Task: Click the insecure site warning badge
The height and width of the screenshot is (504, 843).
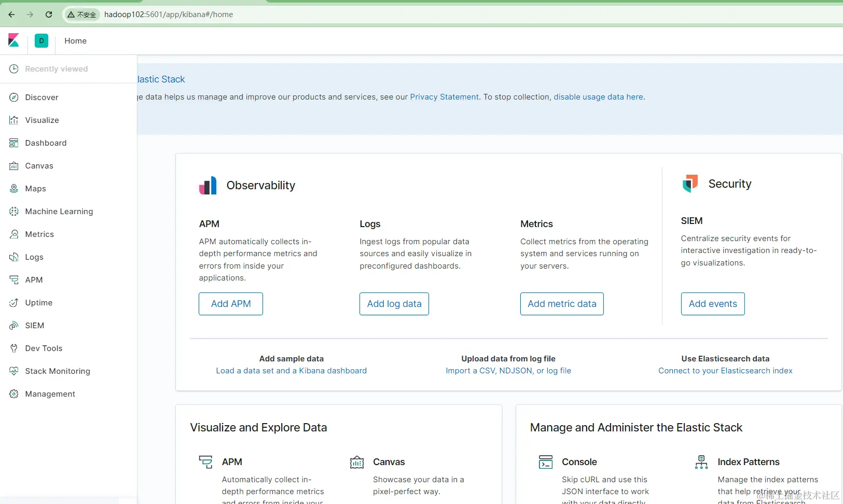Action: tap(82, 15)
